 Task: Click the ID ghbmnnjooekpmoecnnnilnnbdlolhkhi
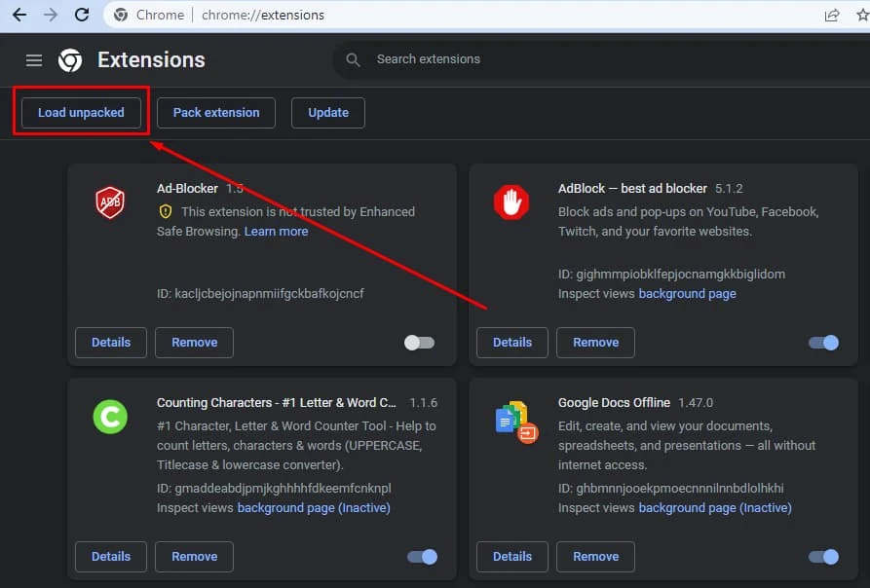pos(671,489)
